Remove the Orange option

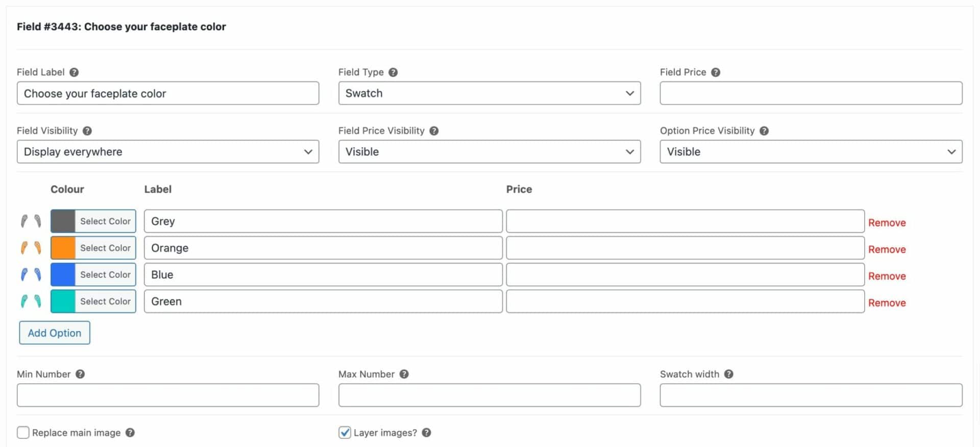click(x=887, y=249)
